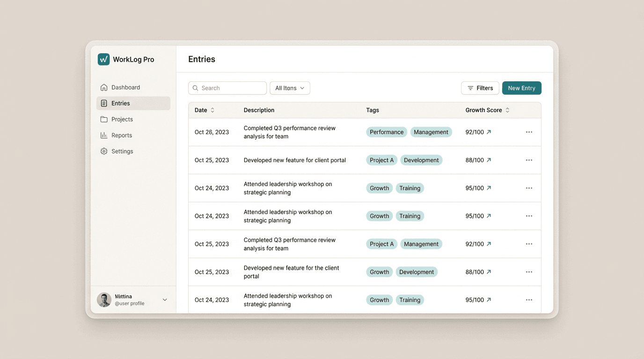Image resolution: width=644 pixels, height=359 pixels.
Task: Open Settings in the sidebar
Action: tap(133, 151)
